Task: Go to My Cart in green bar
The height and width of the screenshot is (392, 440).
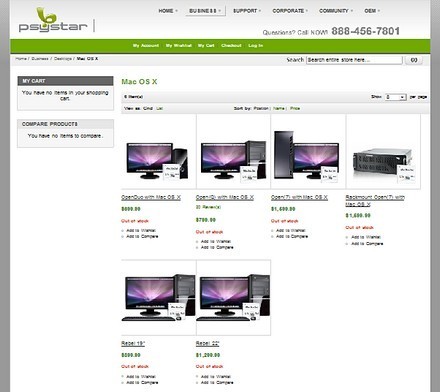Action: coord(206,45)
